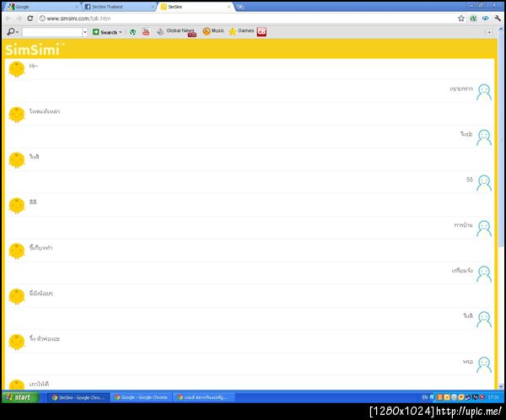Open the toolbar magnifier search options
The height and width of the screenshot is (420, 506).
point(13,32)
